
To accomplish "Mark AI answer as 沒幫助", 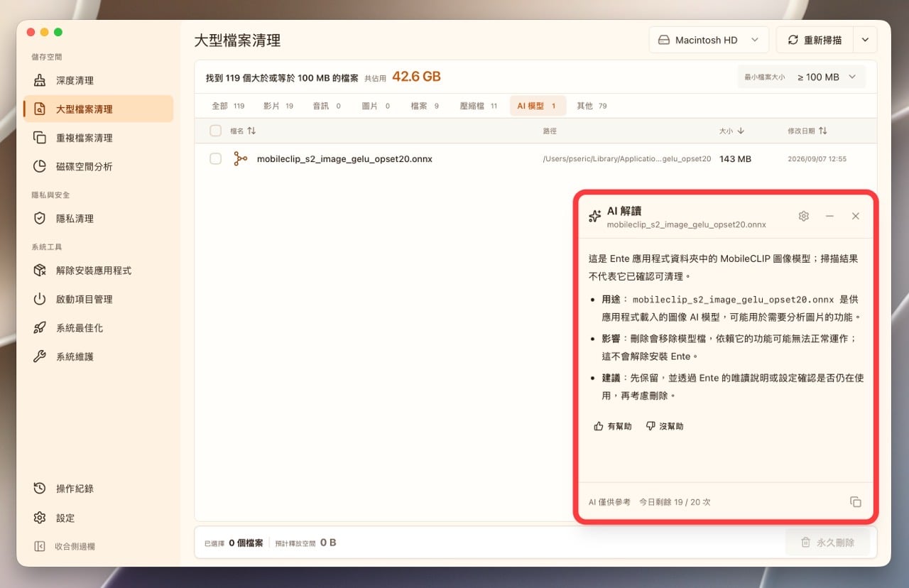I will point(665,426).
